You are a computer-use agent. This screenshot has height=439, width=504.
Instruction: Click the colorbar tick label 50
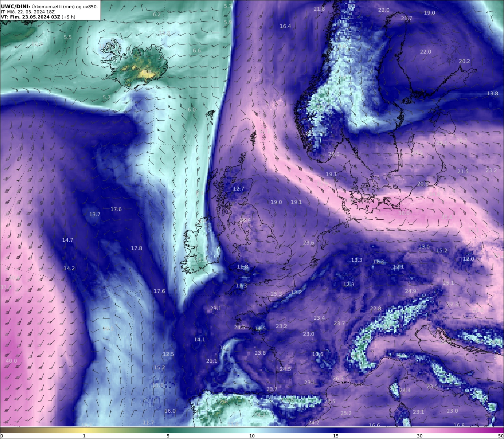point(501,436)
